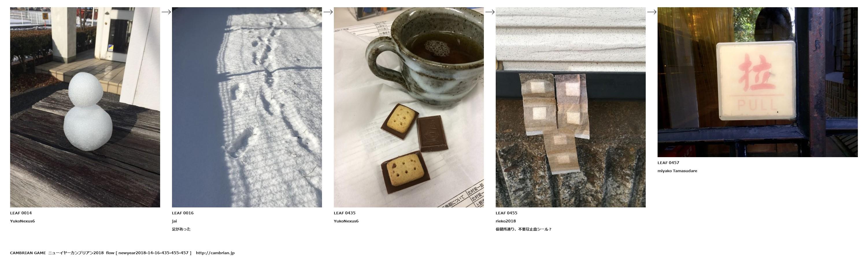Click arrow between LEAF 0455 and 0457
The width and height of the screenshot is (868, 260).
(x=652, y=12)
